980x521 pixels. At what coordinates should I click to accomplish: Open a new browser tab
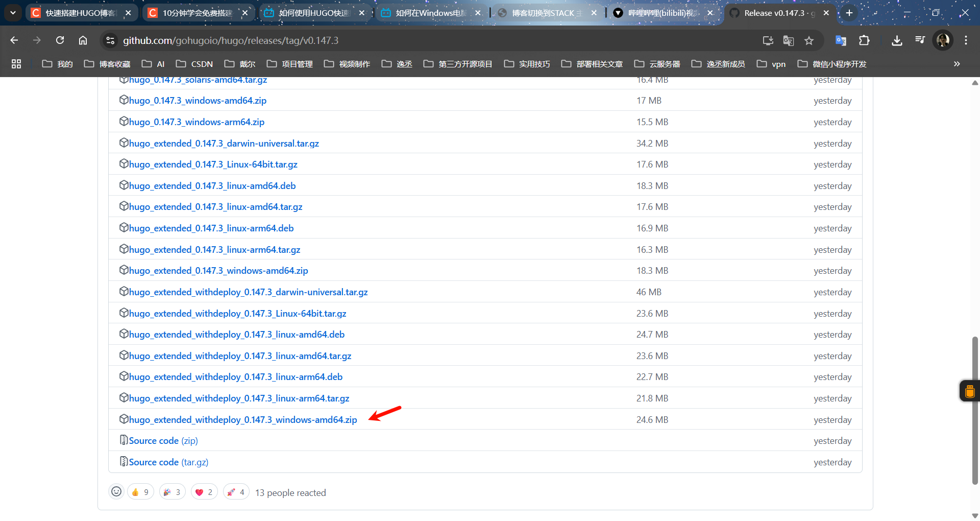coord(849,13)
